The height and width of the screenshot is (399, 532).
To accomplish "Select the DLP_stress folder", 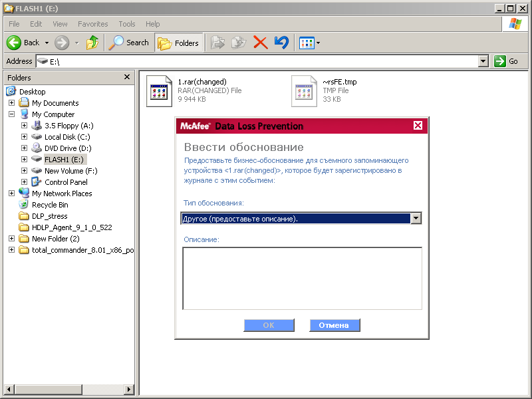I will (x=49, y=216).
